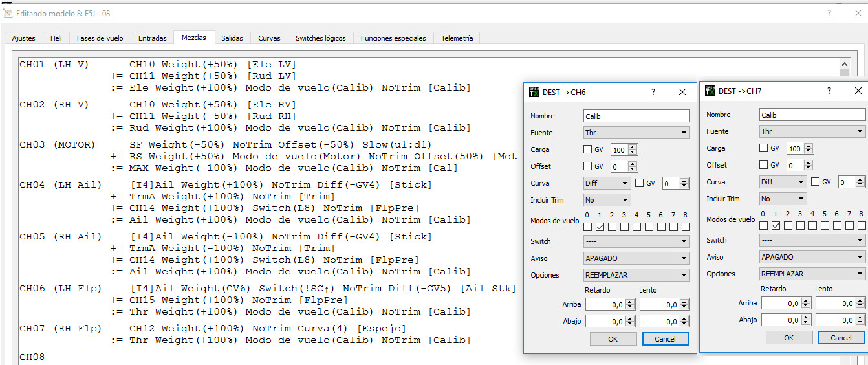This screenshot has width=868, height=365.
Task: Toggle flight mode 1 checkbox in the CH6 dialog
Action: (x=600, y=227)
